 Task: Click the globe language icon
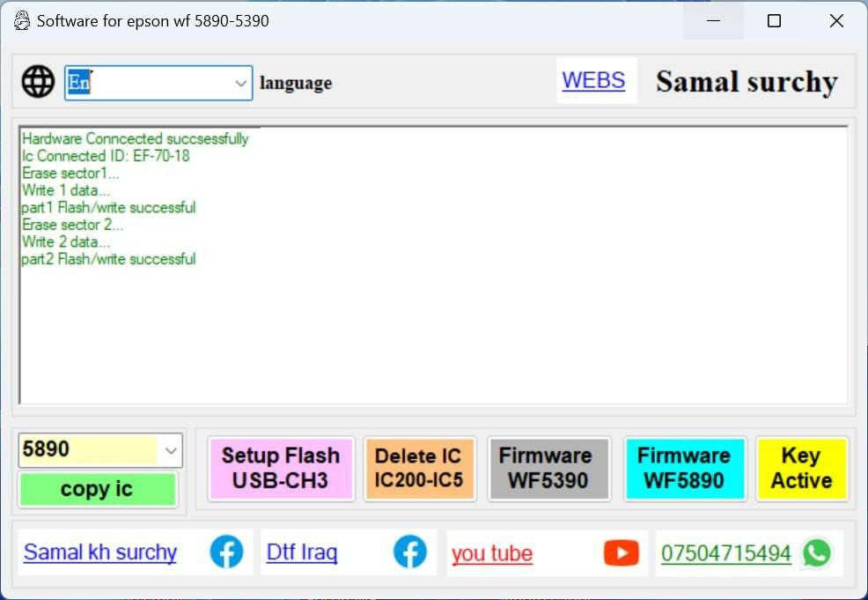click(x=38, y=82)
